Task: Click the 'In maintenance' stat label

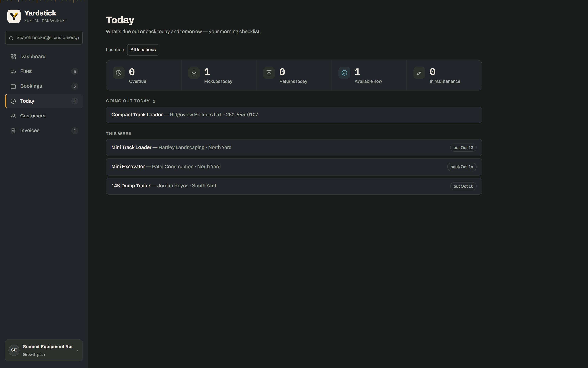Action: click(445, 82)
